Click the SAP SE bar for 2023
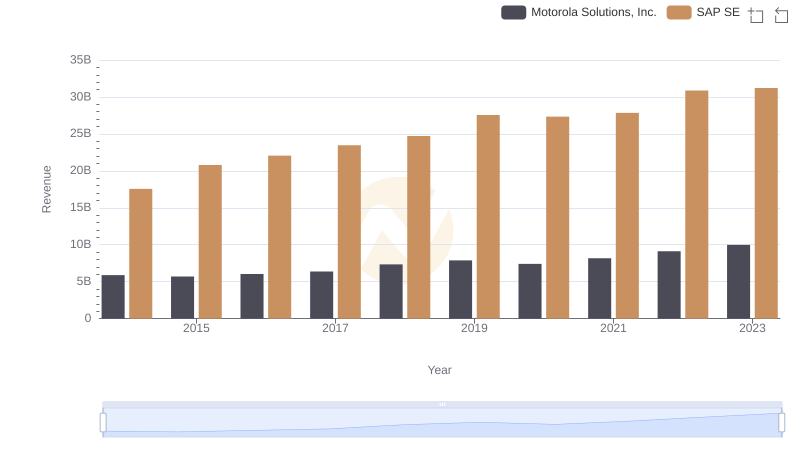 point(766,203)
